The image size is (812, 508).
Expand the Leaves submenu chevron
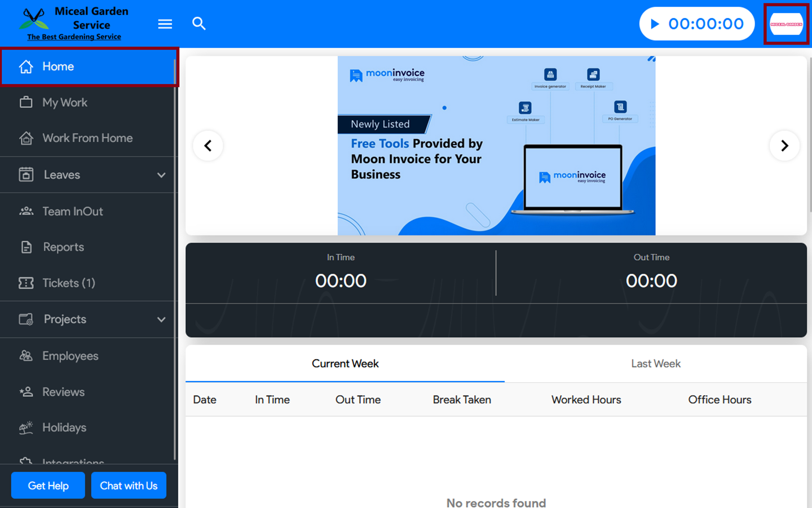click(161, 175)
